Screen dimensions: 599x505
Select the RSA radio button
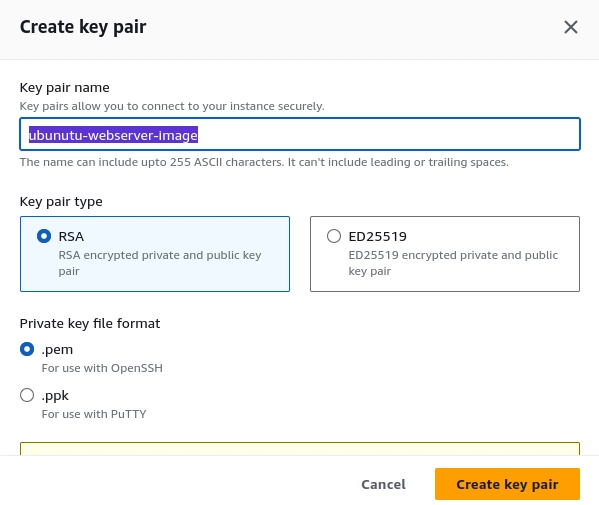(x=44, y=236)
